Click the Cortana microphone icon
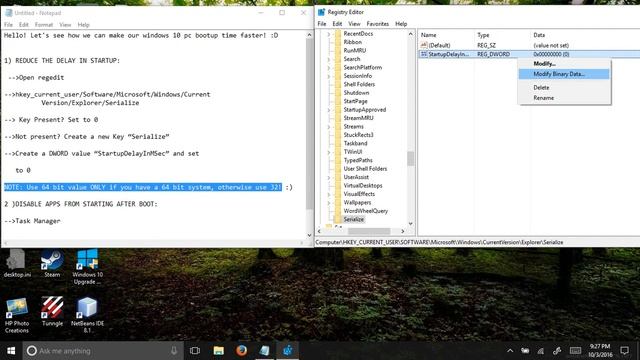 [x=174, y=351]
